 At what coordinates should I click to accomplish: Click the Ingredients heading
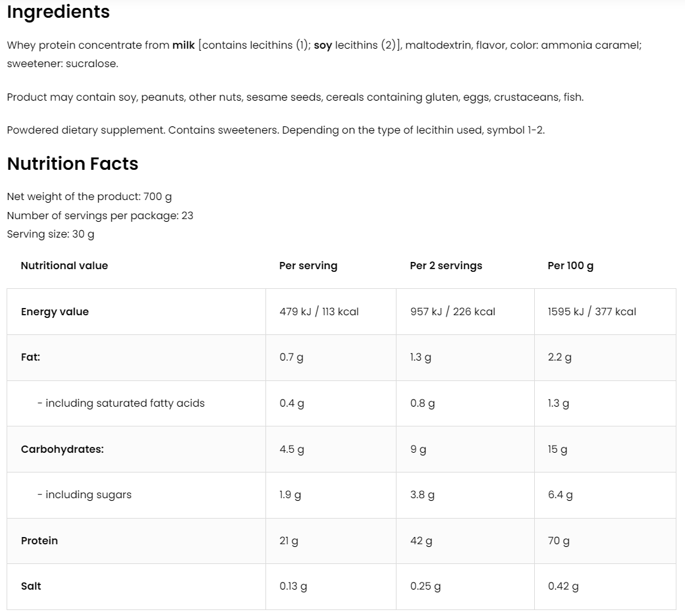pos(58,12)
